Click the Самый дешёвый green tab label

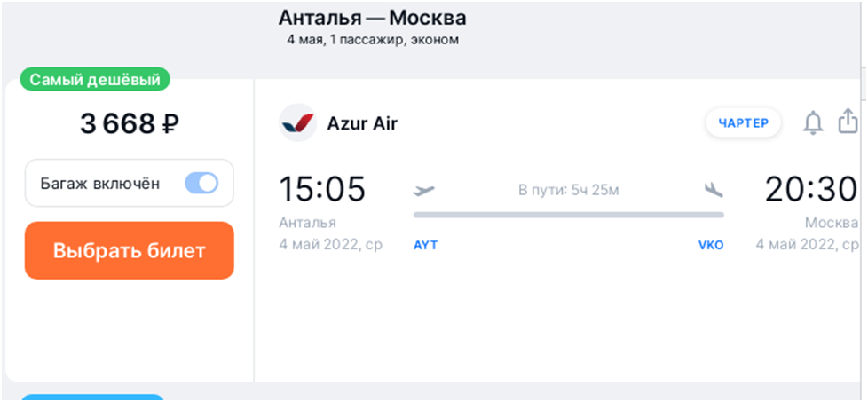95,80
